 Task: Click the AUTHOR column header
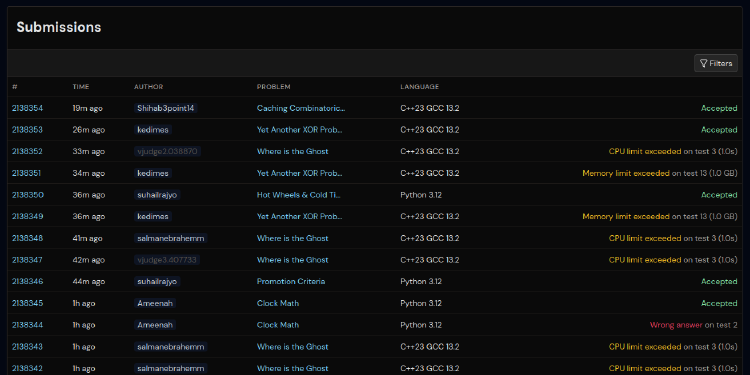148,87
